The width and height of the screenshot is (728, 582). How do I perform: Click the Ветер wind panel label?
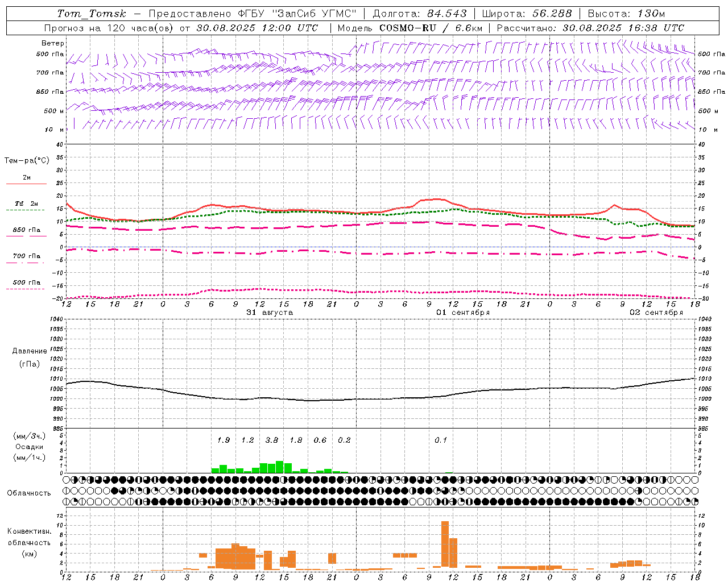[x=53, y=43]
